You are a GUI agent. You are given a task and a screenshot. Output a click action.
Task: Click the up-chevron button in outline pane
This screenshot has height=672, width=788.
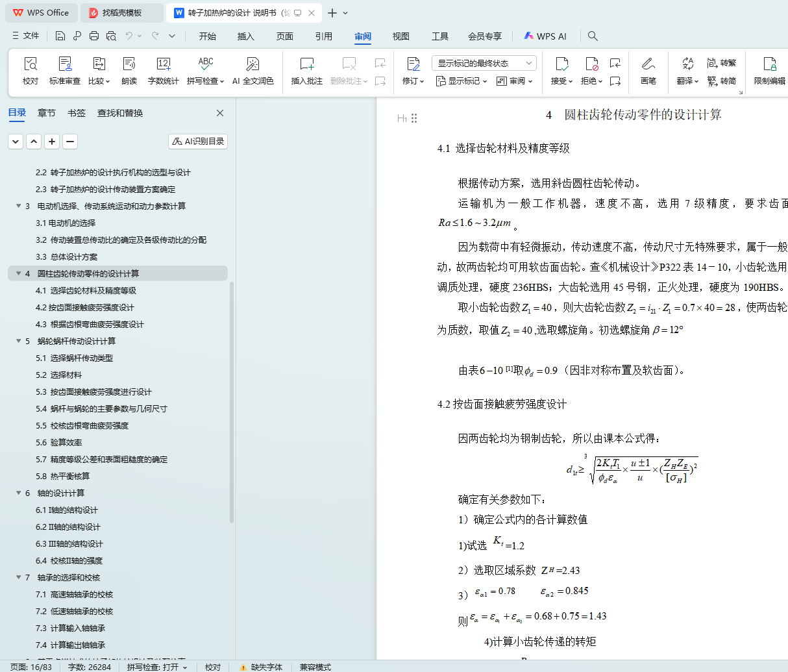[34, 142]
